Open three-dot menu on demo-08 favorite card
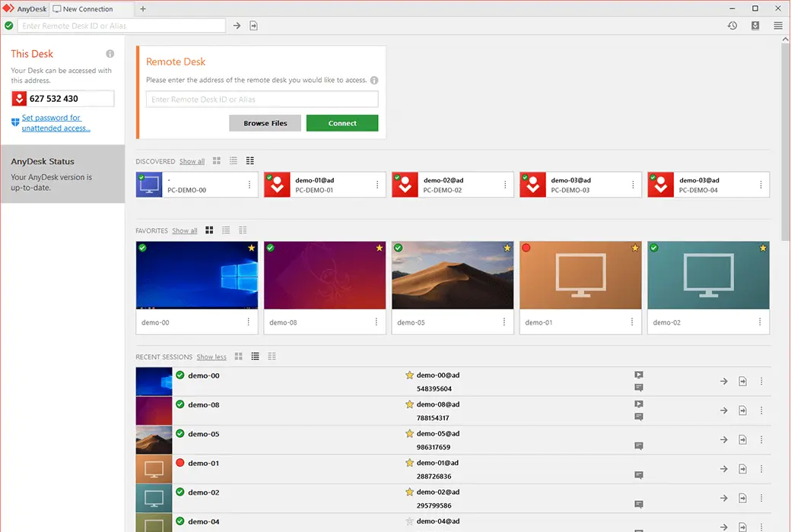This screenshot has width=791, height=532. (x=376, y=322)
